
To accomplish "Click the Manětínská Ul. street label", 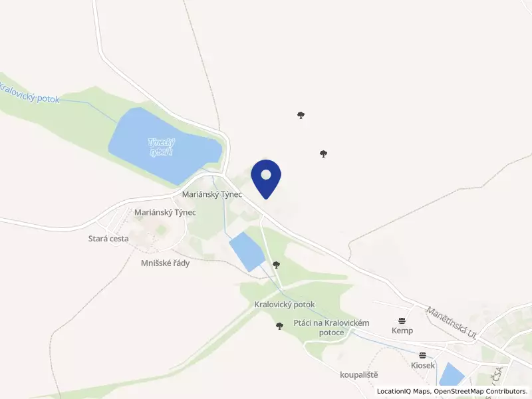I will (x=452, y=323).
